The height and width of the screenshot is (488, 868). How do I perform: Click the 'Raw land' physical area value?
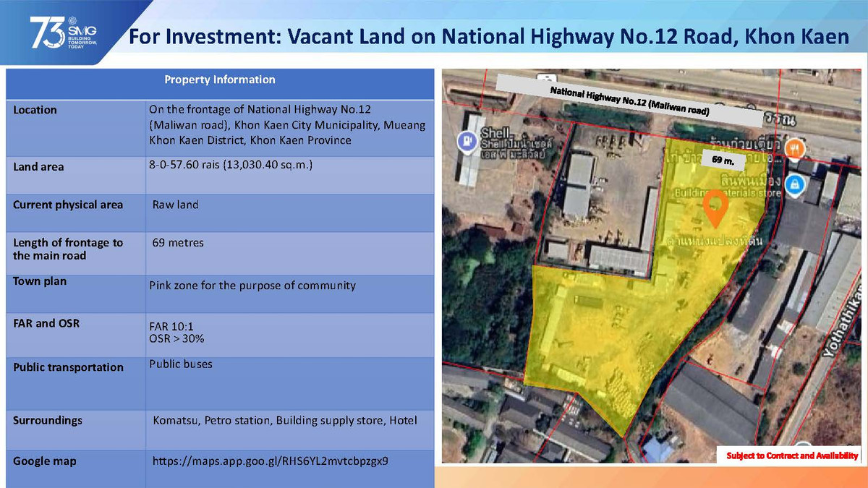click(x=175, y=205)
